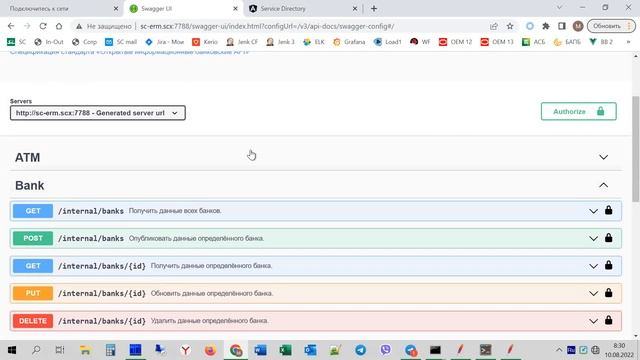The width and height of the screenshot is (640, 360).
Task: Open Excel from the taskbar
Action: 285,350
